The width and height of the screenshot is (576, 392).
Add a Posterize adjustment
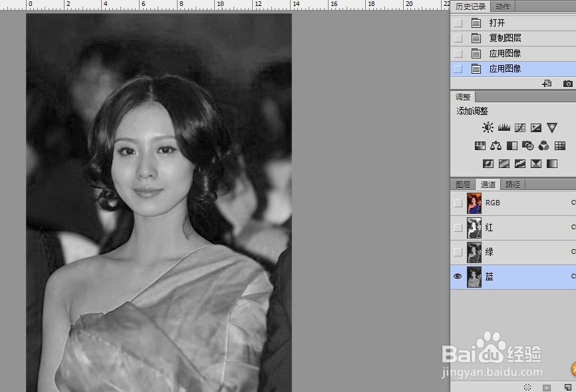tap(504, 163)
